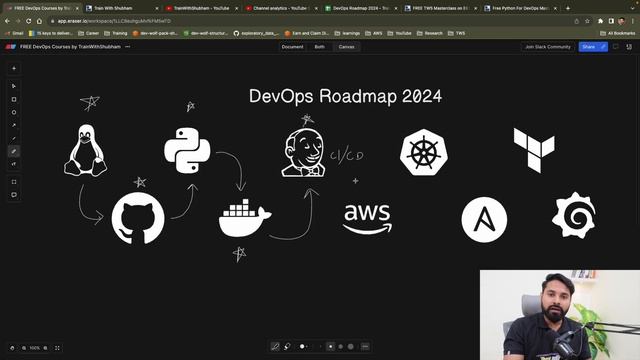640x360 pixels.
Task: Zoom out with the minus magnifier
Action: (24, 348)
